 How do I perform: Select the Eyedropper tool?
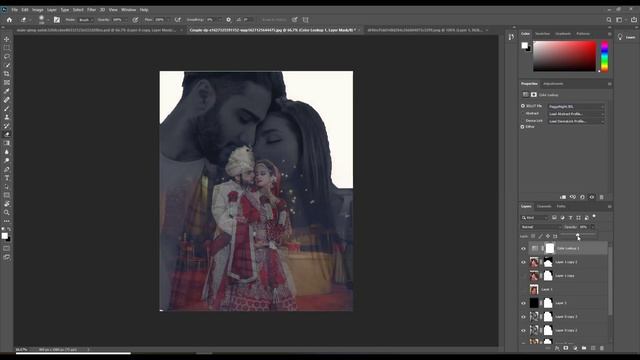coord(7,91)
